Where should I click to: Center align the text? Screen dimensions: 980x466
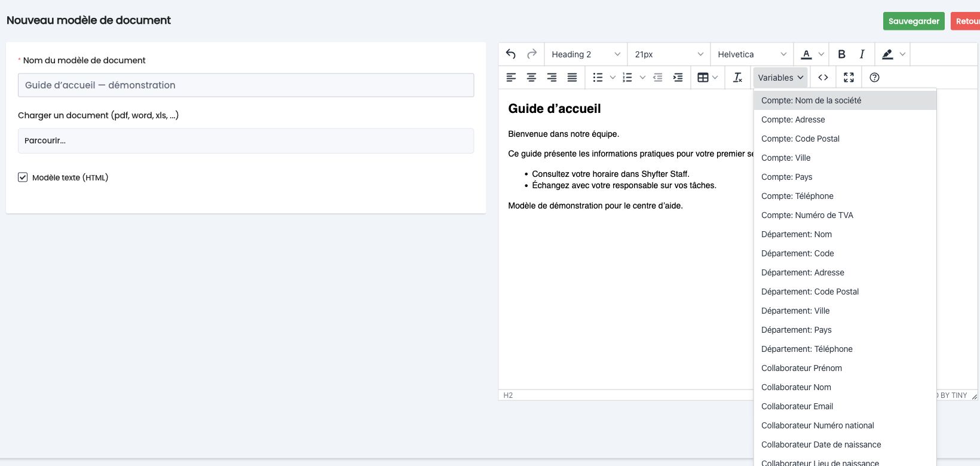click(531, 78)
